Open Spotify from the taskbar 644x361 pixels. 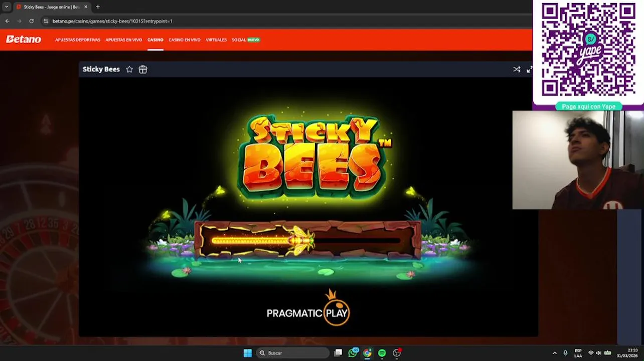point(382,353)
